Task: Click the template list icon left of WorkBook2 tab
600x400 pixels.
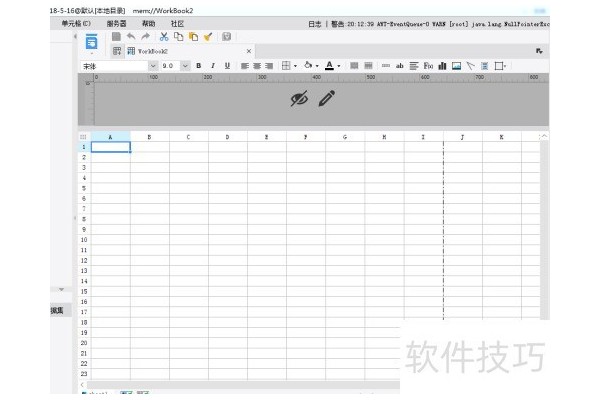Action: click(x=117, y=51)
